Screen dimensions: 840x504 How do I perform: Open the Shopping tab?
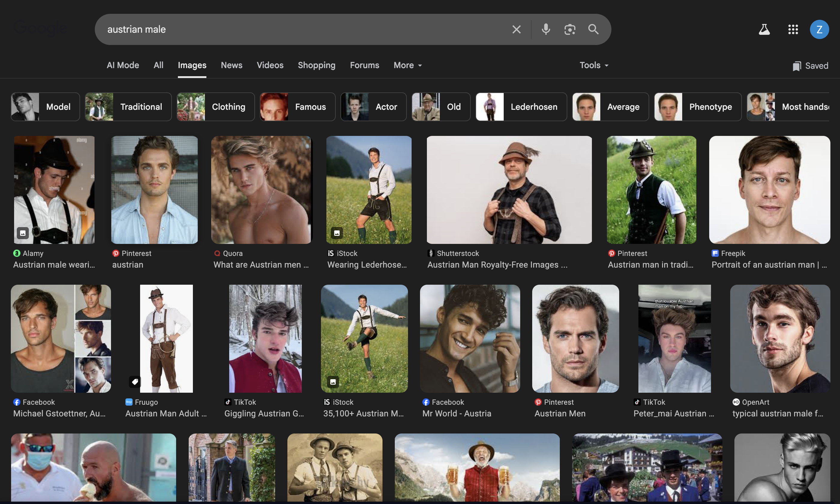click(316, 65)
